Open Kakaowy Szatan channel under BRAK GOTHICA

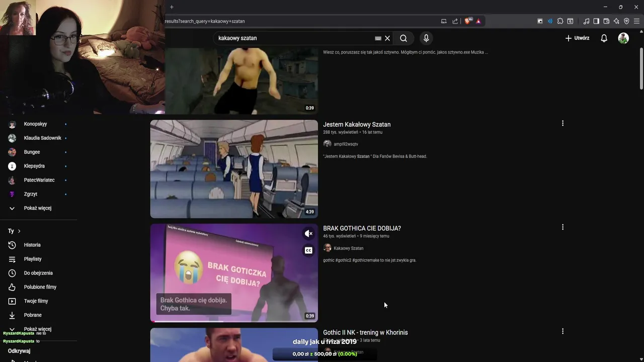348,248
